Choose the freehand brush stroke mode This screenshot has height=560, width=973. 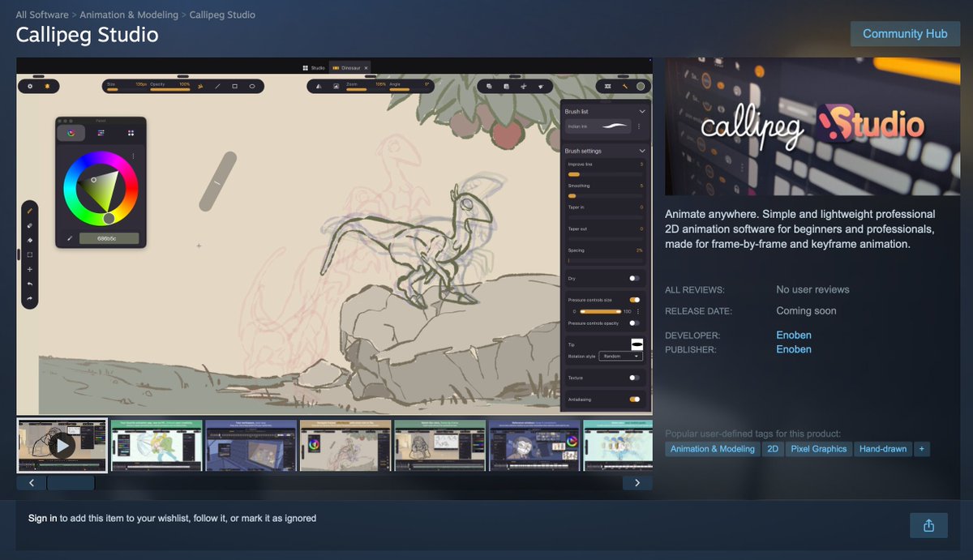[200, 85]
